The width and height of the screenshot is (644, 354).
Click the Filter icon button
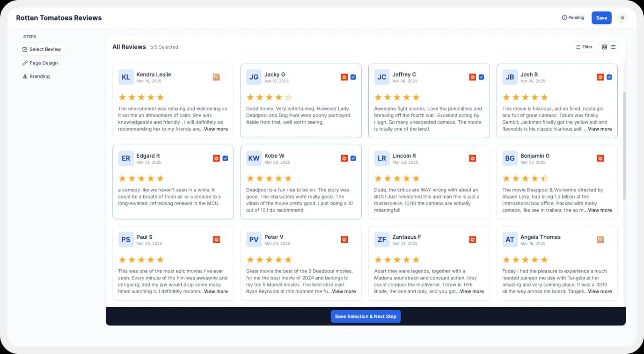(x=578, y=47)
